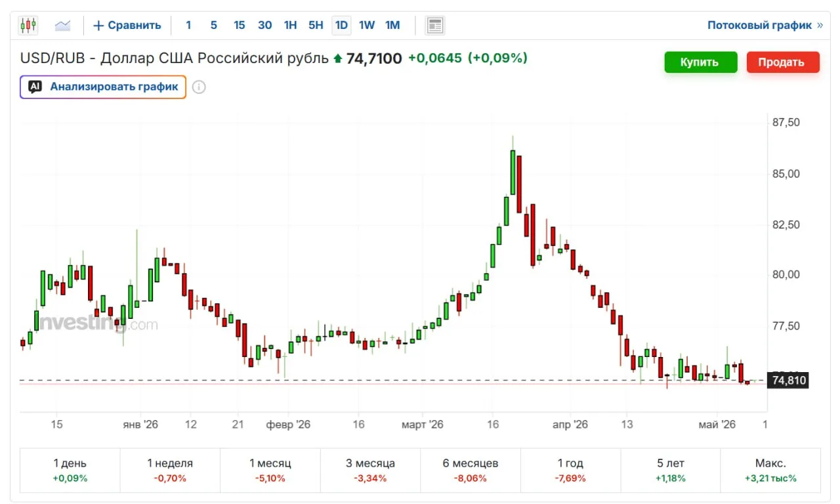Switch to the area chart type icon

coord(63,26)
